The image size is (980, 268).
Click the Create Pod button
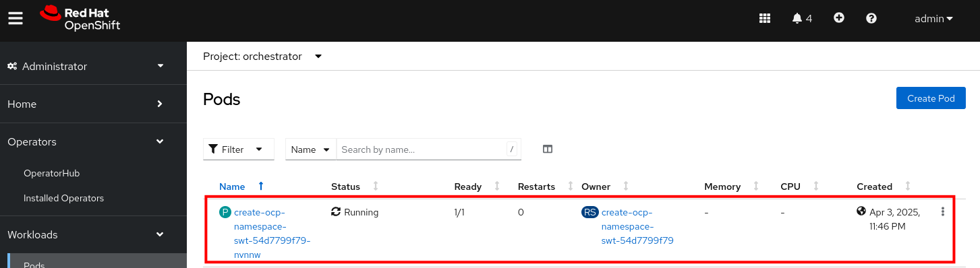click(931, 98)
